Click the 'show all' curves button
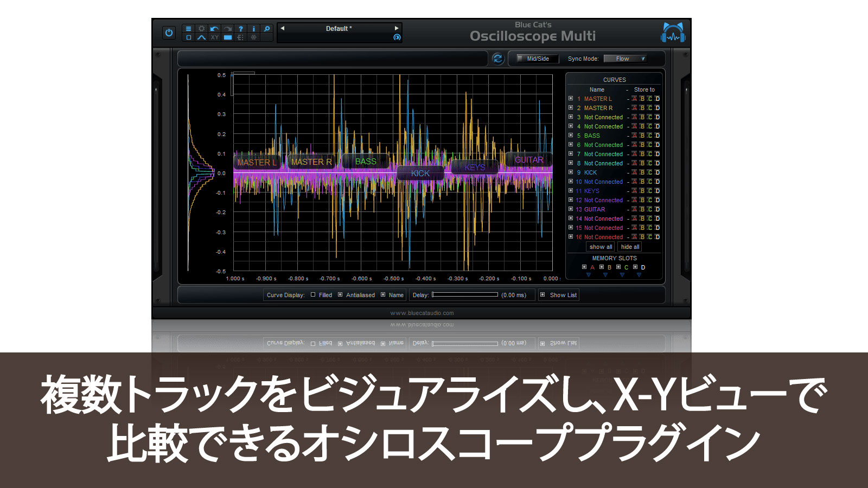 [601, 247]
